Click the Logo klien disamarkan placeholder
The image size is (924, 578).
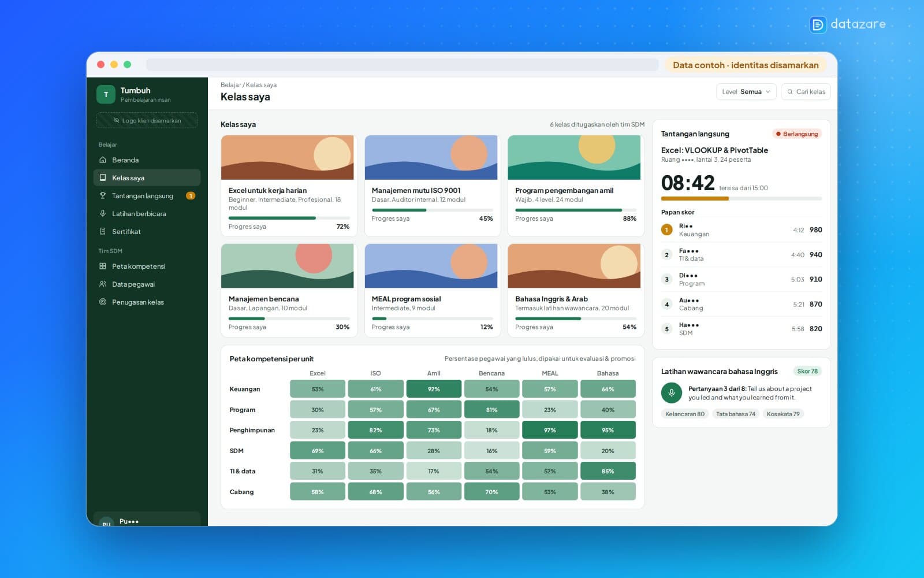pos(147,120)
